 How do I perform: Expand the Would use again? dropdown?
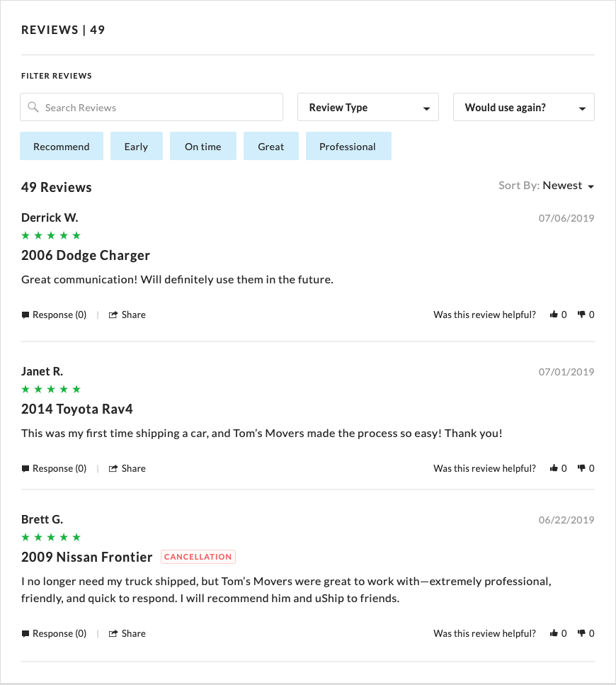524,108
